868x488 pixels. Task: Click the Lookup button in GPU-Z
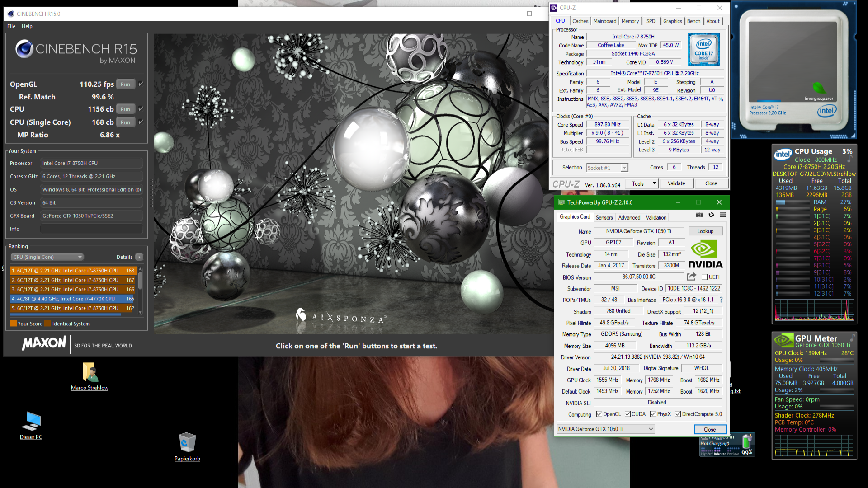click(x=705, y=231)
